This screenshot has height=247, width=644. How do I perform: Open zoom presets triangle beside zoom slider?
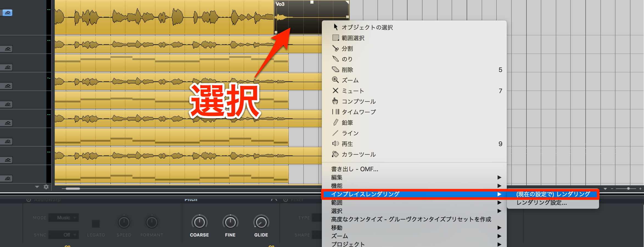pyautogui.click(x=605, y=189)
